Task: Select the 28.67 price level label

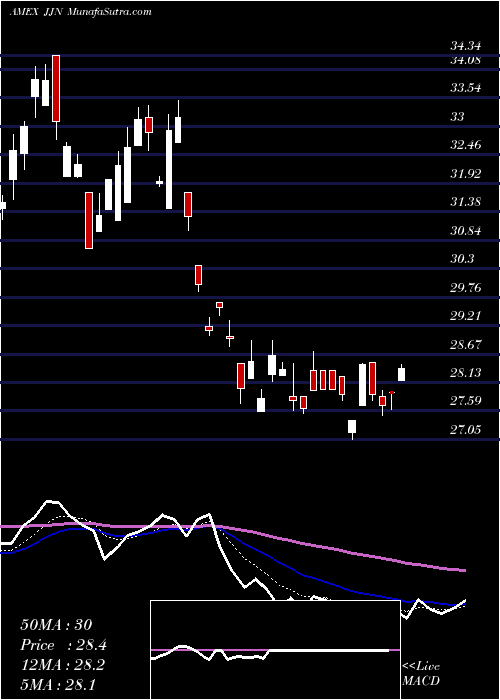Action: point(466,345)
